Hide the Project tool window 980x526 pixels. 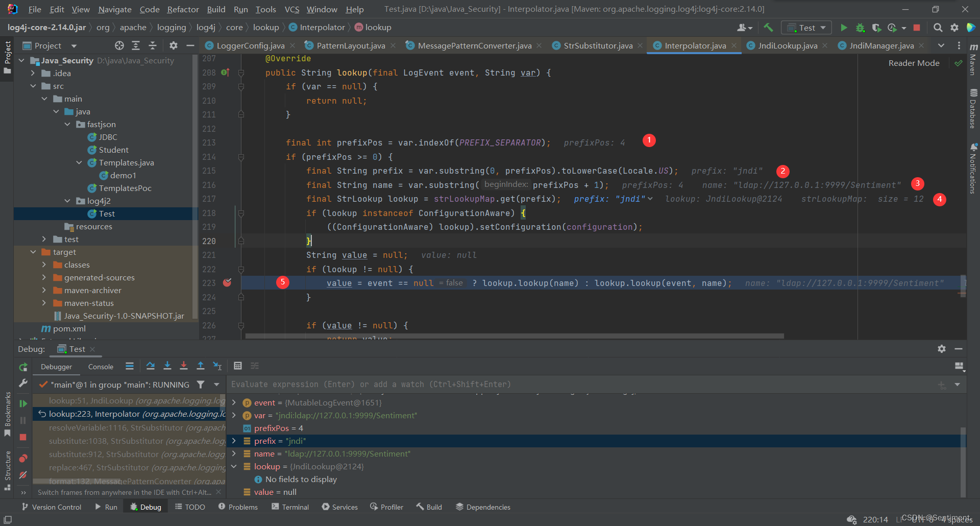tap(190, 45)
